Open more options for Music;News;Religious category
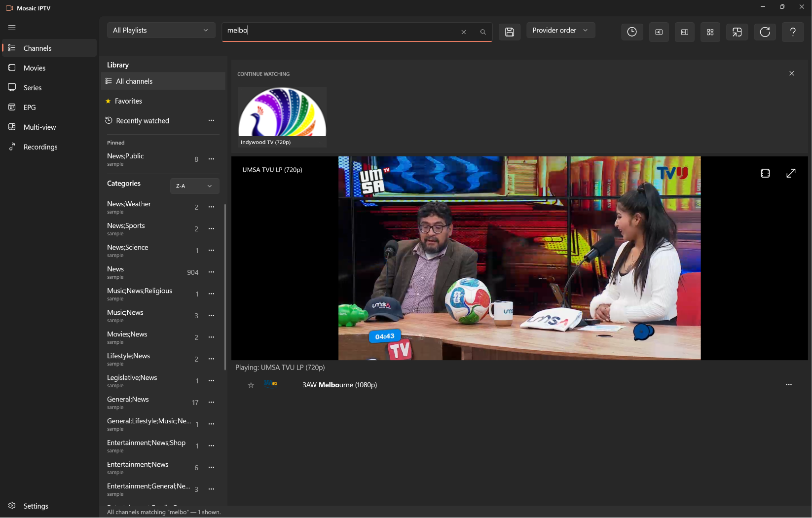Viewport: 812px width, 518px height. [211, 294]
